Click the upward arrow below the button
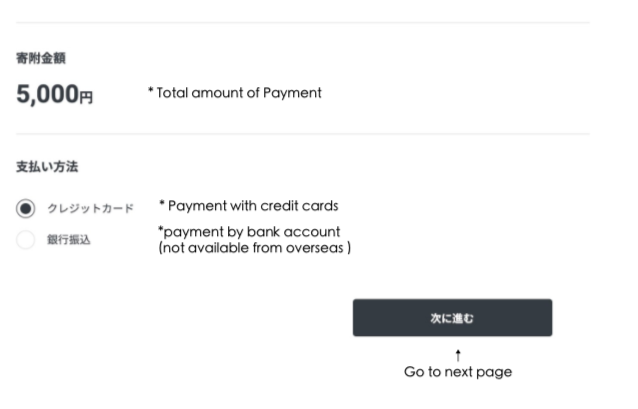Image resolution: width=638 pixels, height=409 pixels. tap(458, 355)
